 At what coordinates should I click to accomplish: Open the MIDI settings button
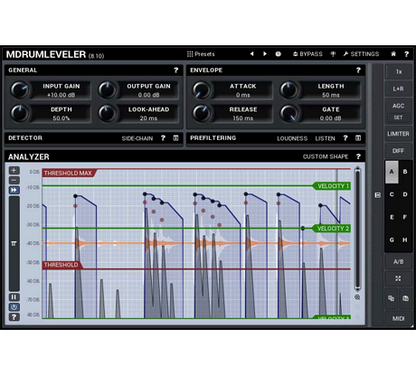(x=399, y=318)
